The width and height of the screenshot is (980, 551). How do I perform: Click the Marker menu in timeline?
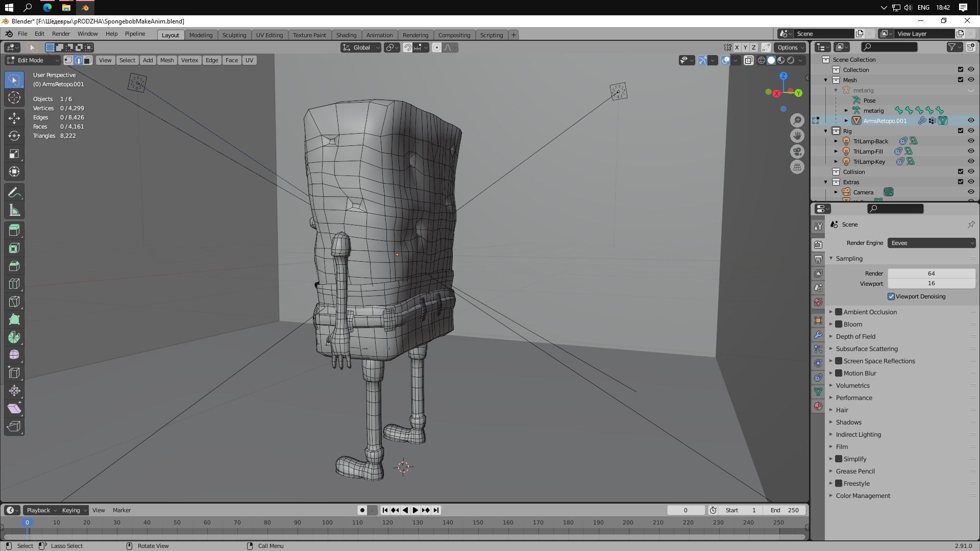(x=121, y=510)
